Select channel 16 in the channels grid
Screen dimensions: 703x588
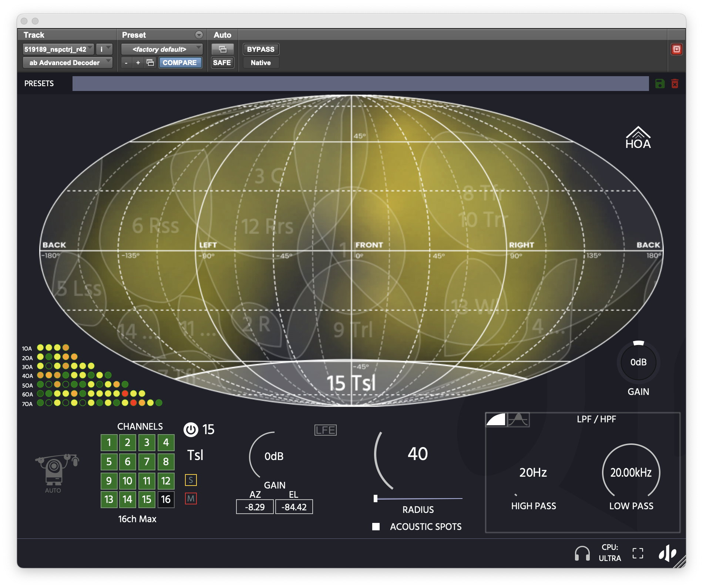pos(166,500)
